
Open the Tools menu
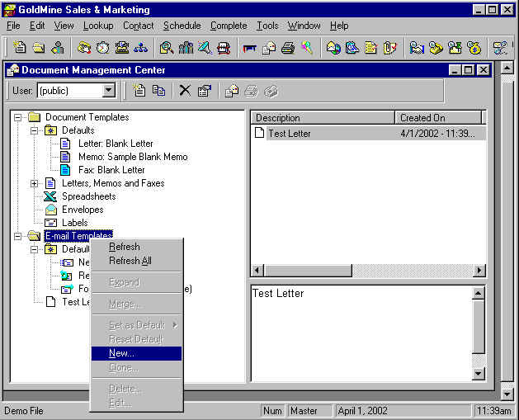tap(267, 26)
